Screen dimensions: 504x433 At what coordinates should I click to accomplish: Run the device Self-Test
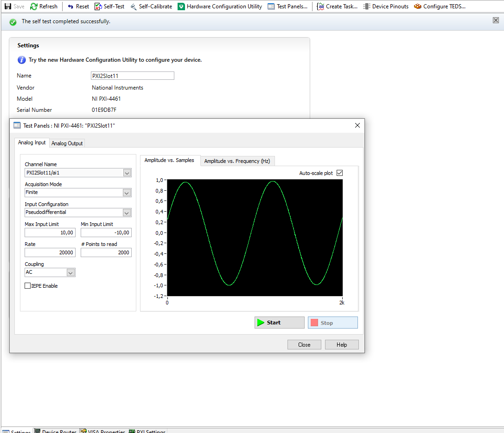tap(109, 6)
